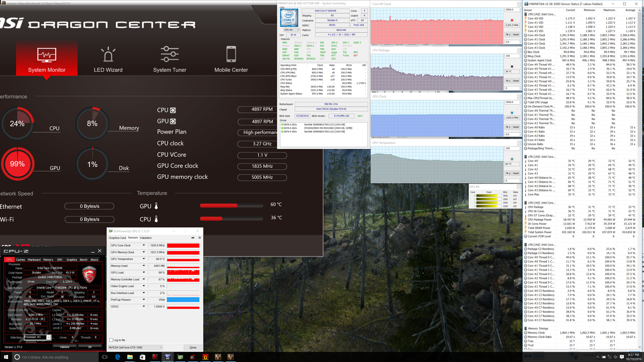The image size is (644, 362).
Task: Open the LED Wizard section
Action: [x=108, y=59]
